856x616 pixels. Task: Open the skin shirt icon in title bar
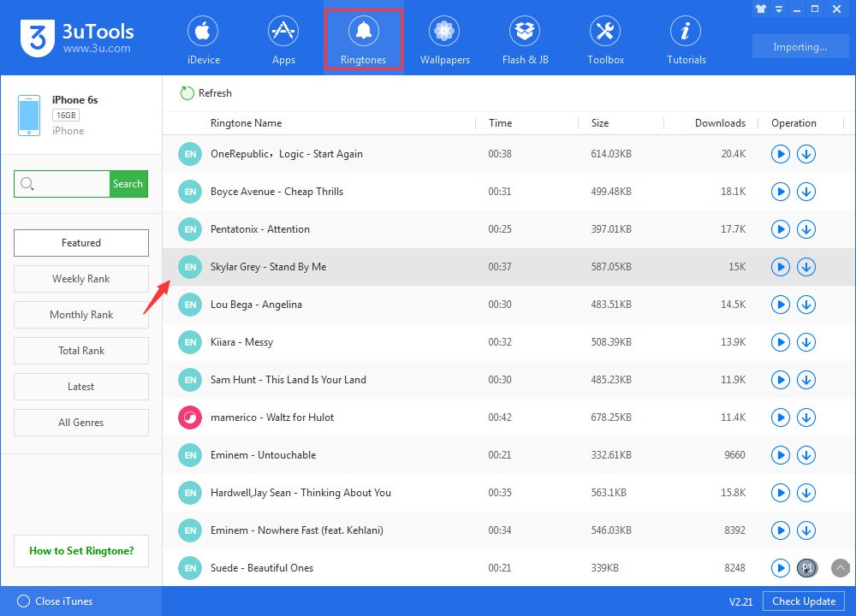coord(760,9)
